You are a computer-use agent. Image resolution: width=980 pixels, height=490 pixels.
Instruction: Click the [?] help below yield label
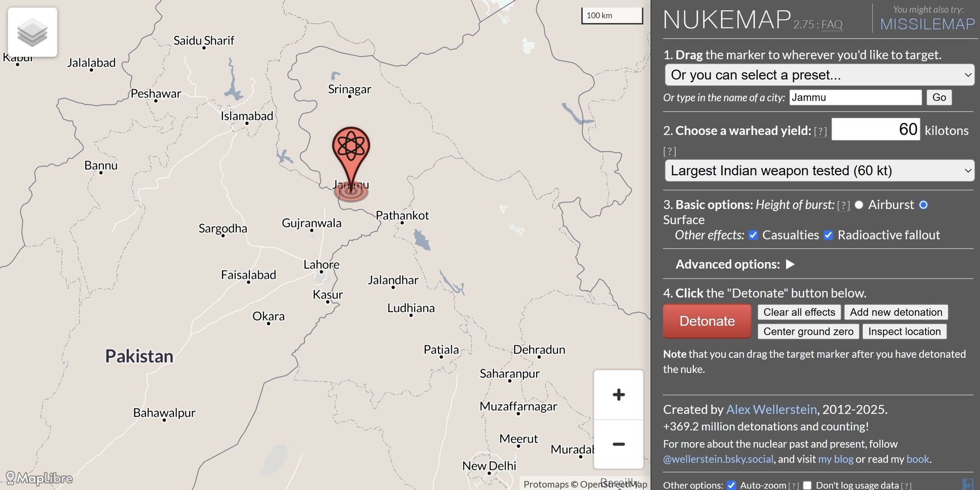(x=669, y=151)
